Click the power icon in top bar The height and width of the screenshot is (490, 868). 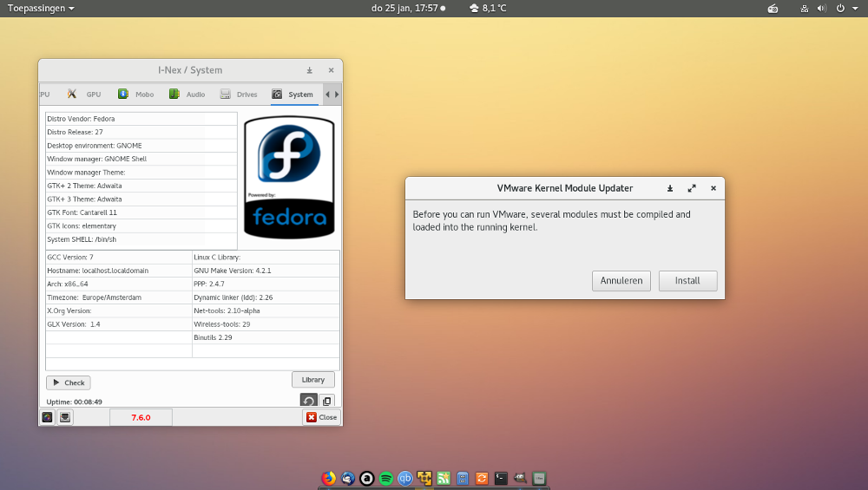pos(840,9)
